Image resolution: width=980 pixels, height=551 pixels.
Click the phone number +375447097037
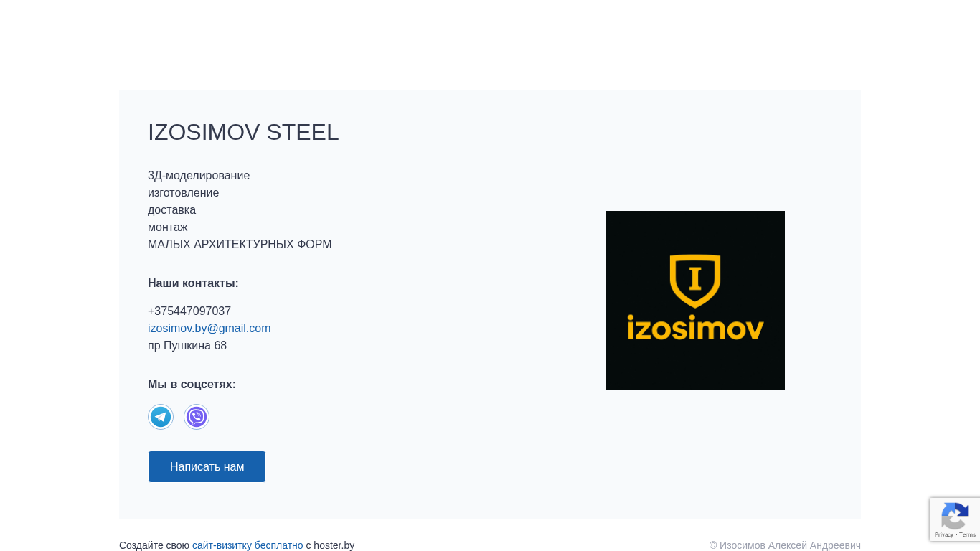pyautogui.click(x=189, y=311)
